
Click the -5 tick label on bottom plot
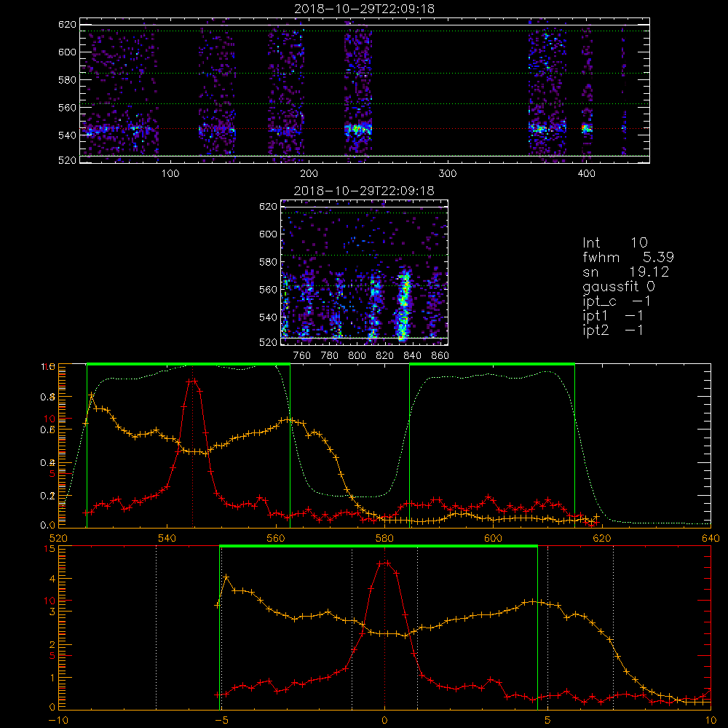[221, 720]
